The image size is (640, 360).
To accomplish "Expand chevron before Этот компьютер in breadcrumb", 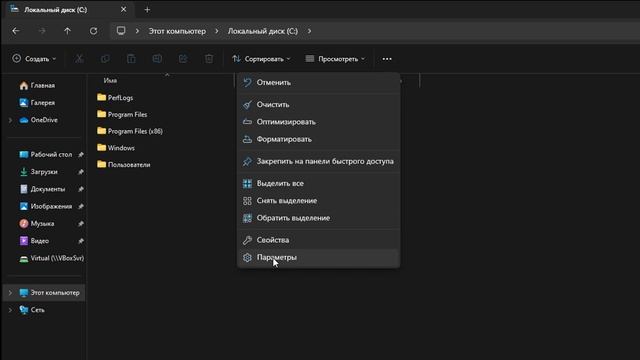I will tap(137, 31).
